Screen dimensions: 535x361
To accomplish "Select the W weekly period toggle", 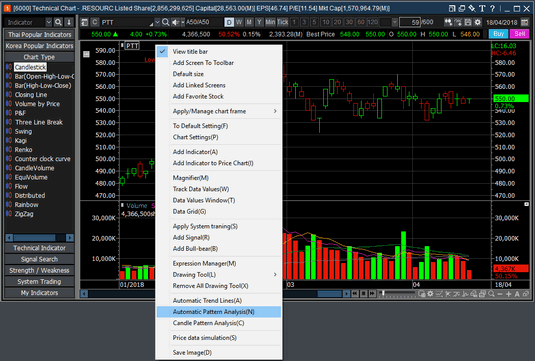I will click(239, 22).
